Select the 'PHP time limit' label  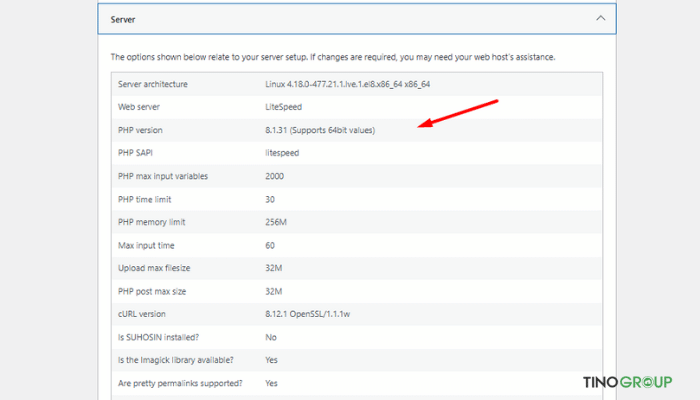pyautogui.click(x=145, y=200)
